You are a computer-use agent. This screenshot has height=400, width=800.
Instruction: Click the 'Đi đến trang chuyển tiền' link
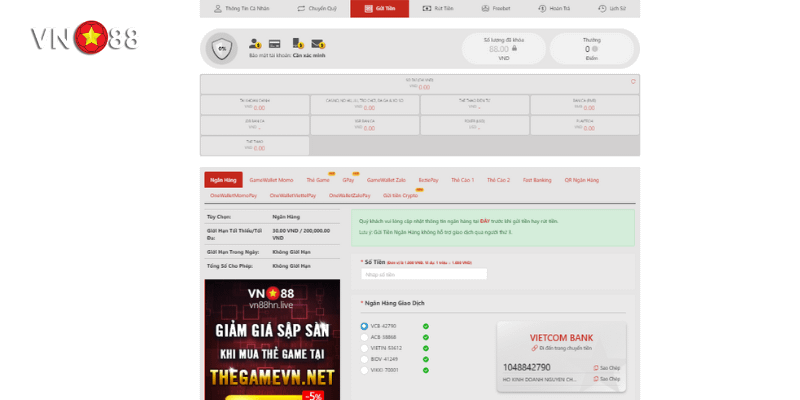564,348
